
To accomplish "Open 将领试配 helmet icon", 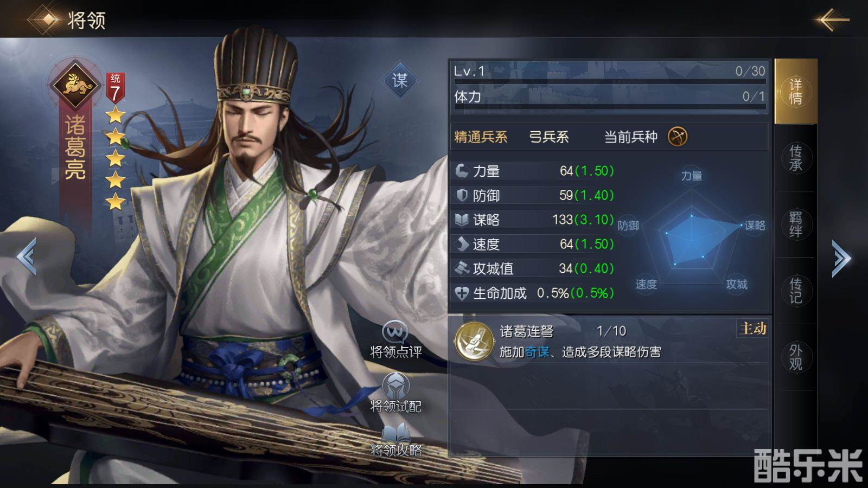I will pos(395,386).
